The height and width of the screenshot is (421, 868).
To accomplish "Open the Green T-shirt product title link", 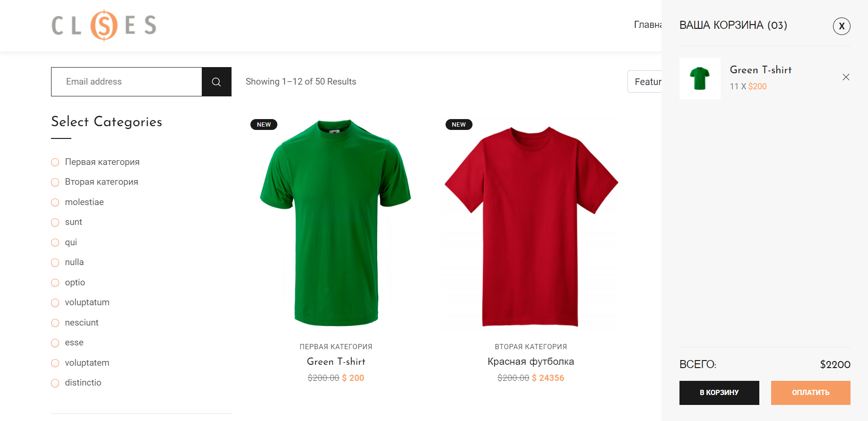I will point(336,361).
